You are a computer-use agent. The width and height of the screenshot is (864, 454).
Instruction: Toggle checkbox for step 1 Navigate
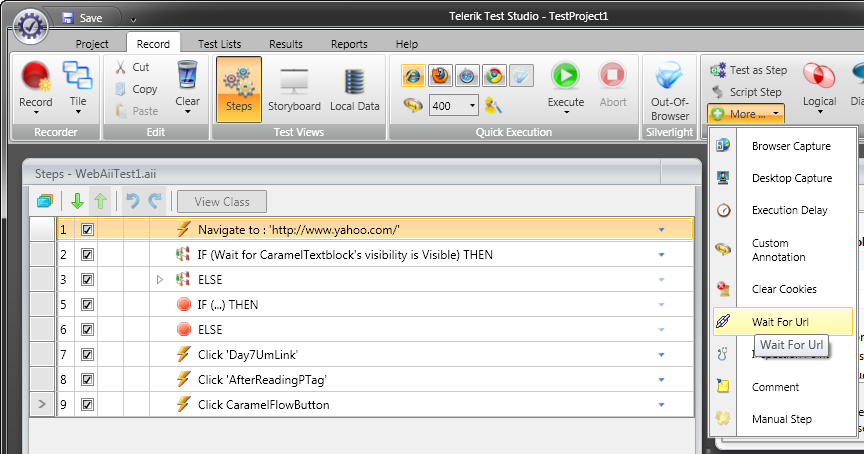[87, 230]
